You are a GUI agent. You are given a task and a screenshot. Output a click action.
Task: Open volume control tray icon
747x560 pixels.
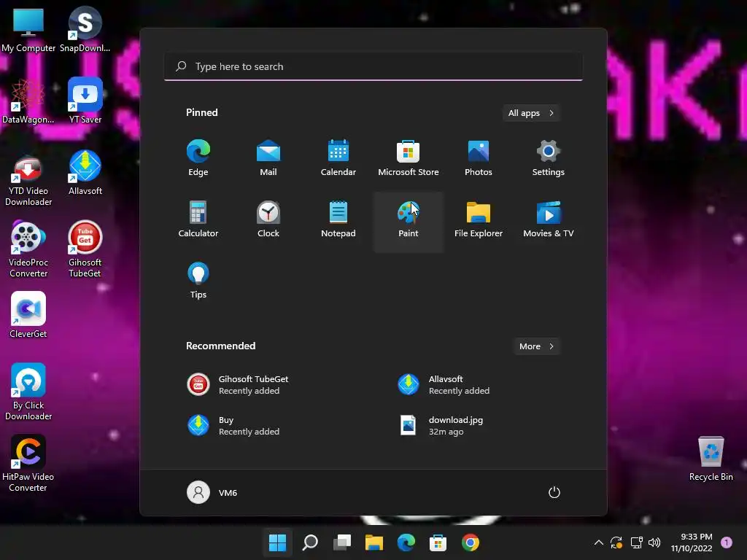654,542
